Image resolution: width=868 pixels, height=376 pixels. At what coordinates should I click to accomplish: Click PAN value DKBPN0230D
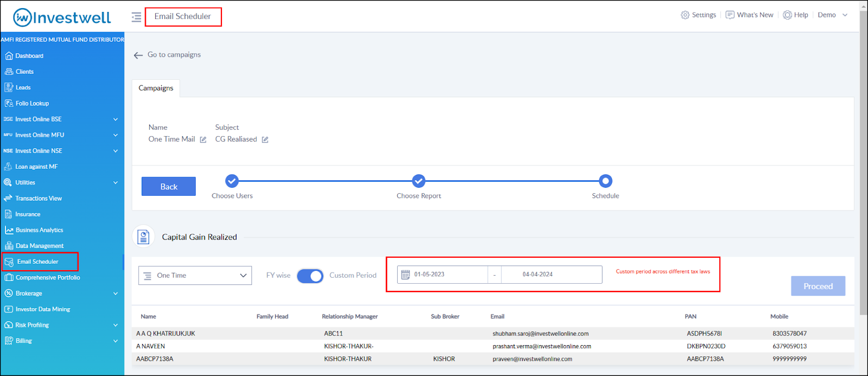706,346
